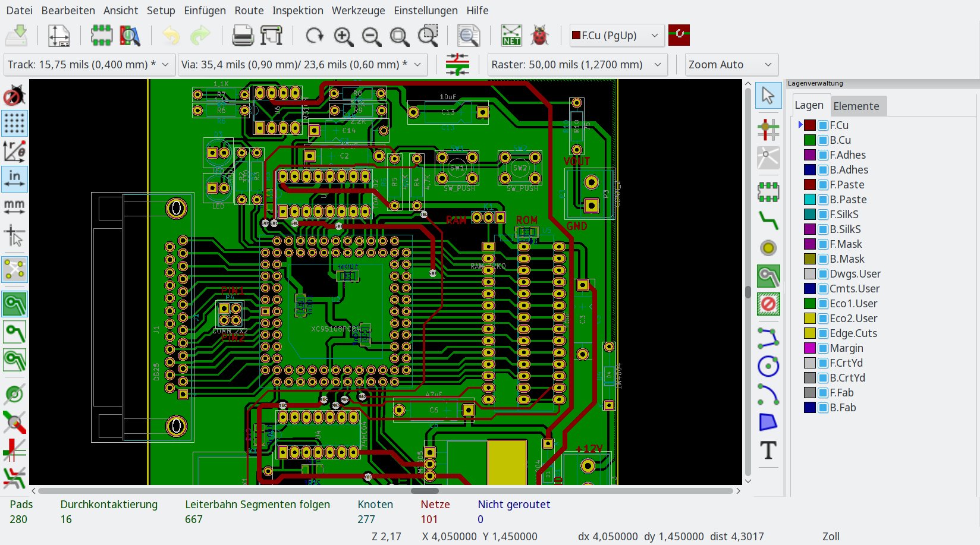Open the Add Text tool
This screenshot has height=545, width=980.
pyautogui.click(x=768, y=451)
